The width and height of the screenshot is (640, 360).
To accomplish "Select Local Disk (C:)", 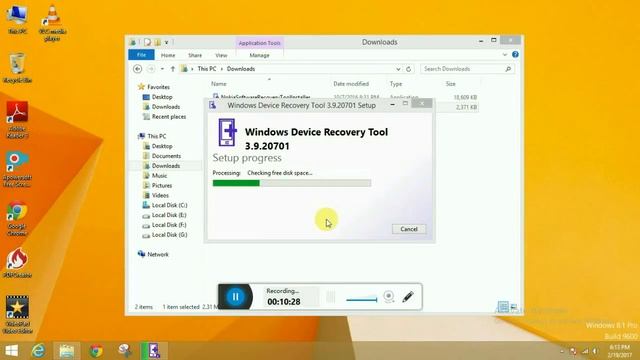I will click(x=169, y=205).
